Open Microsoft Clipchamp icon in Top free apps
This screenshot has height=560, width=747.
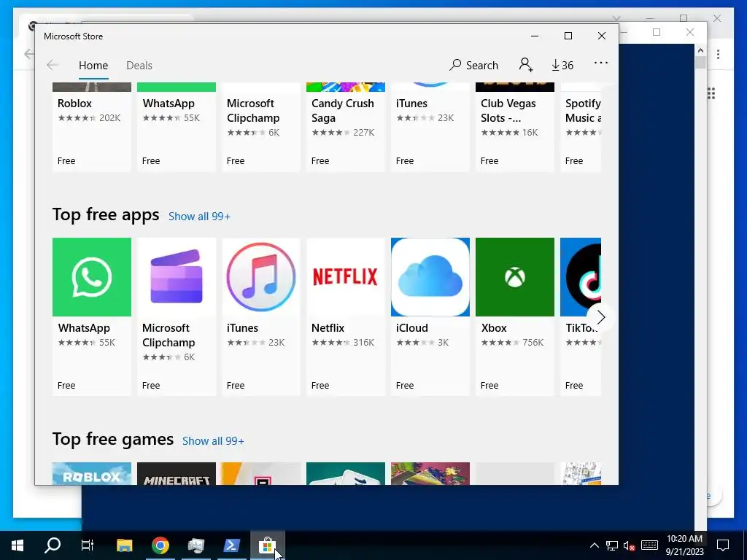177,276
